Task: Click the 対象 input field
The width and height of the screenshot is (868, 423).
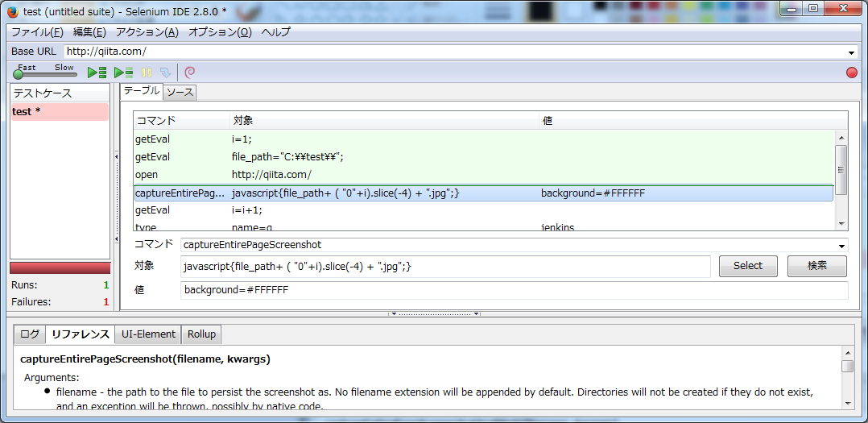Action: [x=445, y=267]
